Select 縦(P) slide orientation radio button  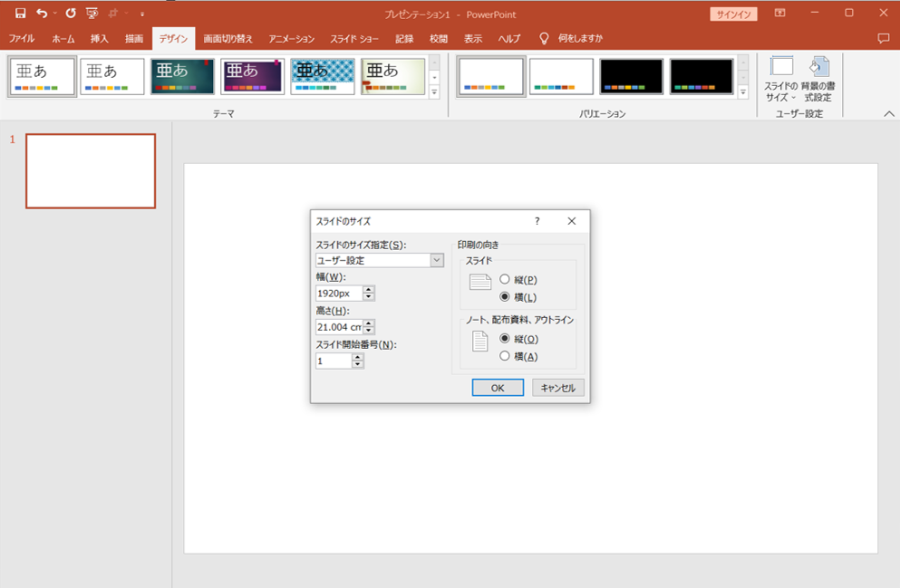(x=505, y=280)
